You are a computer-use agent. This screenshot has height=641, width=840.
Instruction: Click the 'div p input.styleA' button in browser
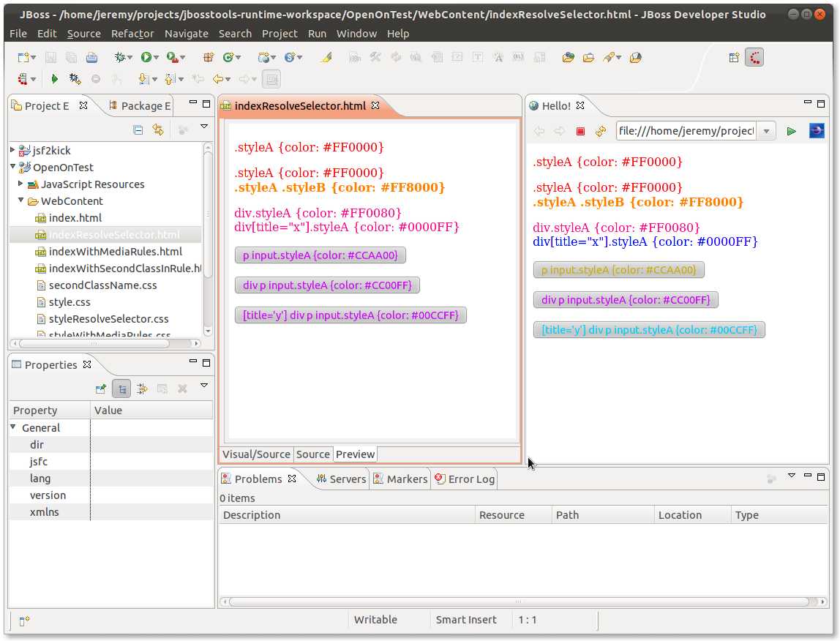(x=626, y=299)
